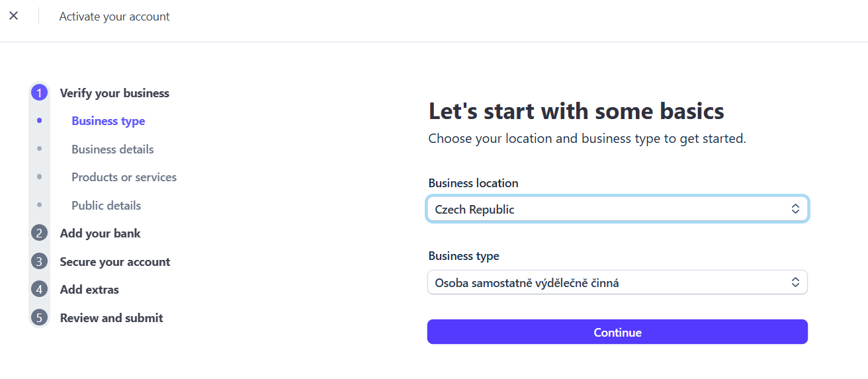Go to Business details step
Viewport: 868px width, 379px height.
pos(112,149)
